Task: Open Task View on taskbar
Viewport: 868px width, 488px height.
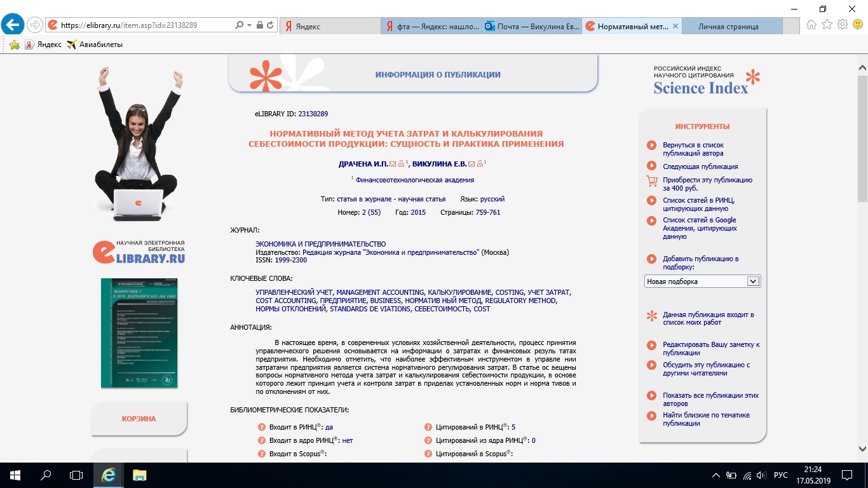Action: click(x=76, y=475)
